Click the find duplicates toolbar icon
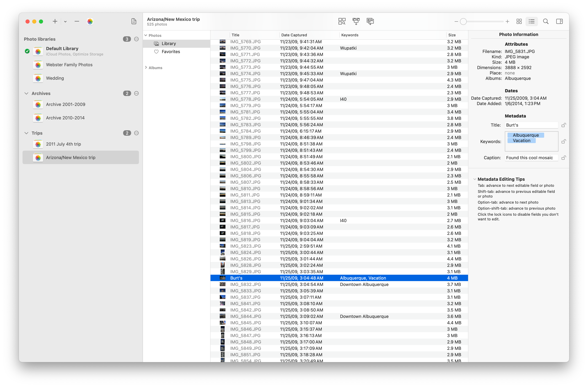 (x=342, y=22)
